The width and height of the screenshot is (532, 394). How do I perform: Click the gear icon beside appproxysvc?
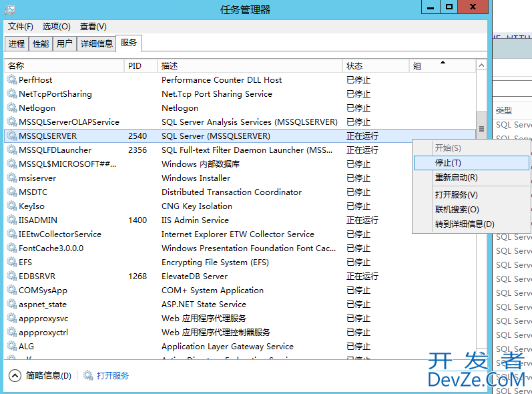12,319
